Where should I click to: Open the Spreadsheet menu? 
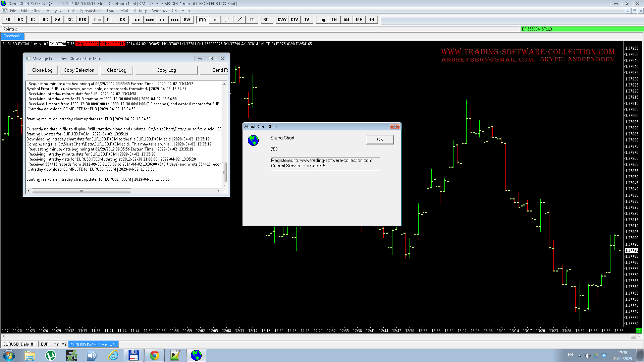click(91, 11)
